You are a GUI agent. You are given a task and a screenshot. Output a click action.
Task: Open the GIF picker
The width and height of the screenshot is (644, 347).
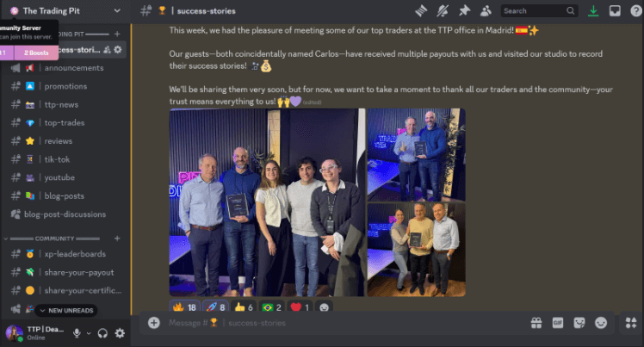[x=558, y=323]
